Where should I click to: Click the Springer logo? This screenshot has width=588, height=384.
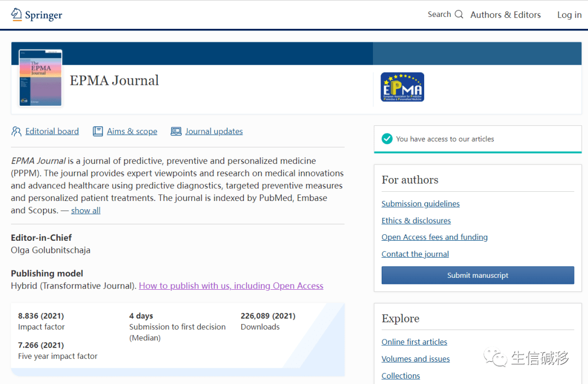36,15
